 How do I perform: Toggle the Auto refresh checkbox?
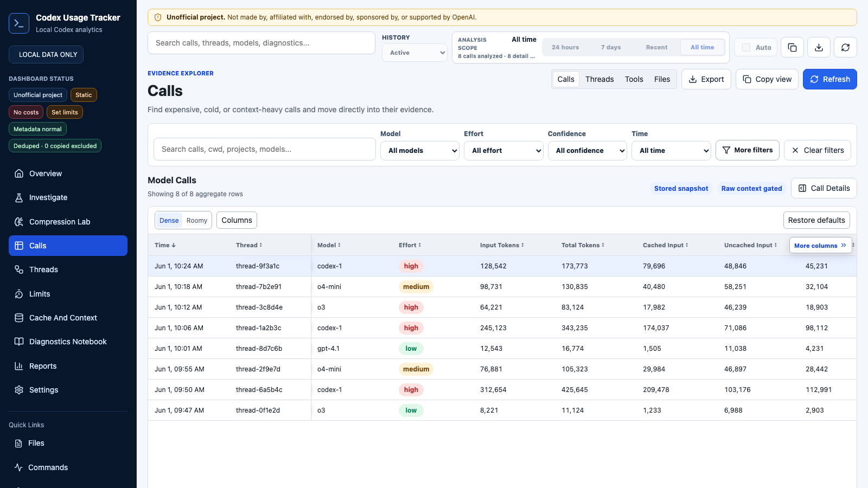pos(746,47)
